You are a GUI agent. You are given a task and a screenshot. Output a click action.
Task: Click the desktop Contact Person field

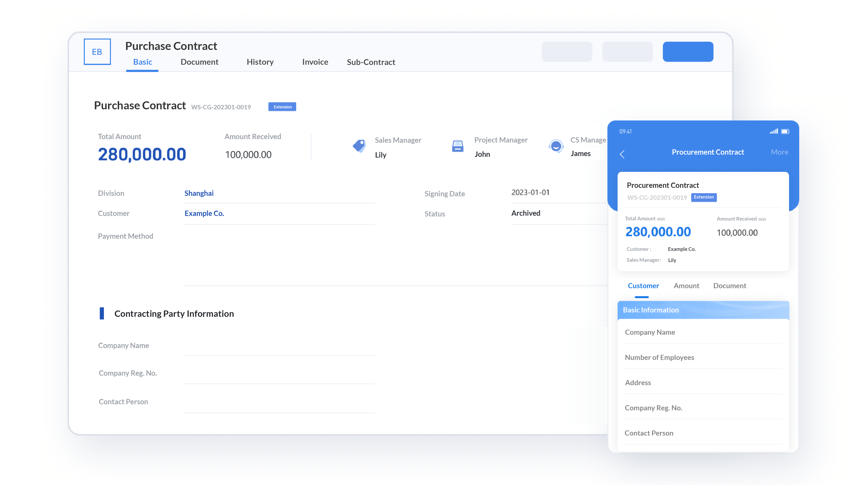279,402
